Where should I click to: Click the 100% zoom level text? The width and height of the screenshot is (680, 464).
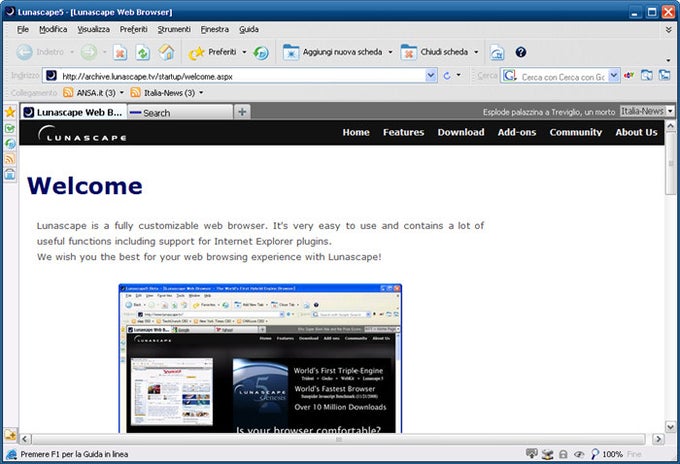click(612, 454)
